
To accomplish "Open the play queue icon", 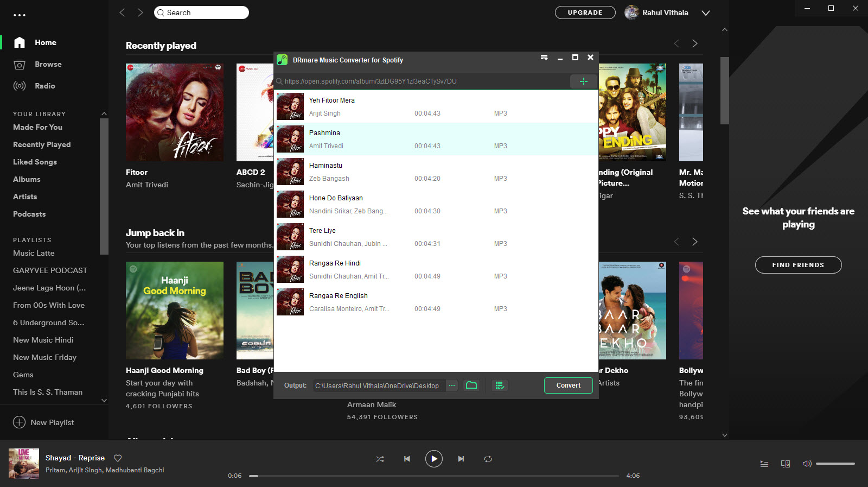I will click(764, 464).
